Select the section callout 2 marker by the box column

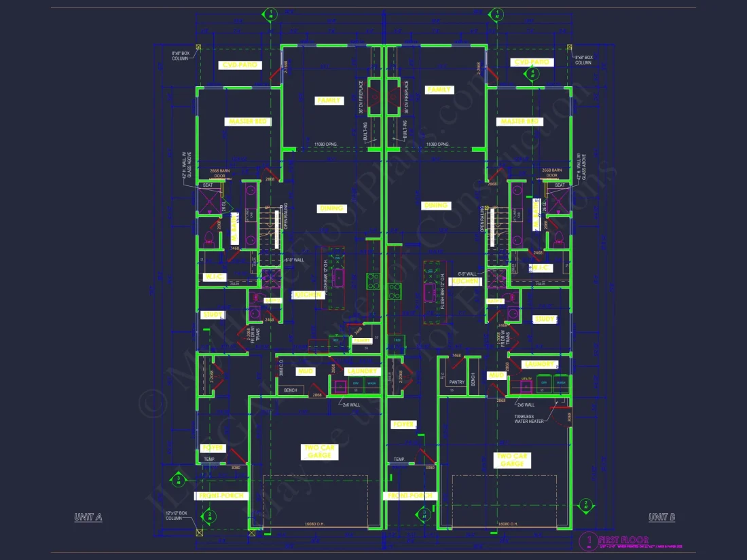[x=210, y=515]
